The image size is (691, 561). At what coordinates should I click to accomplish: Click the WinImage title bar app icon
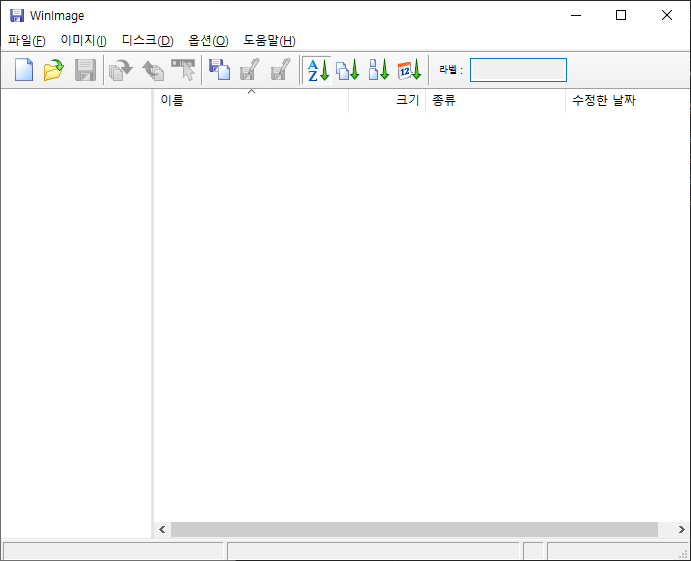point(17,15)
